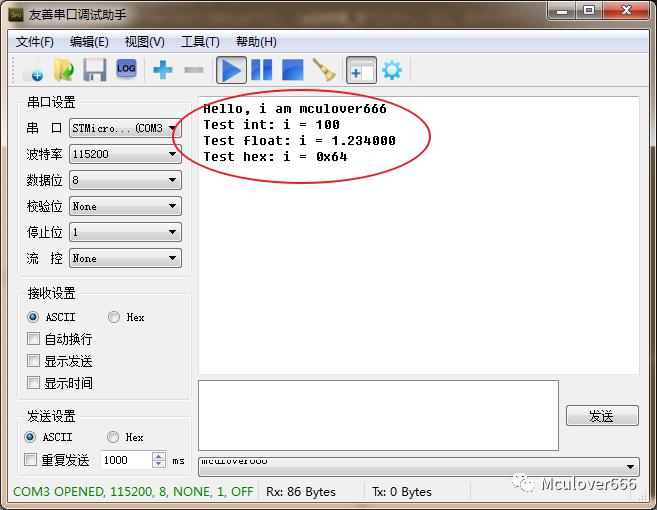Open file with the folder icon
The height and width of the screenshot is (510, 657).
[64, 70]
